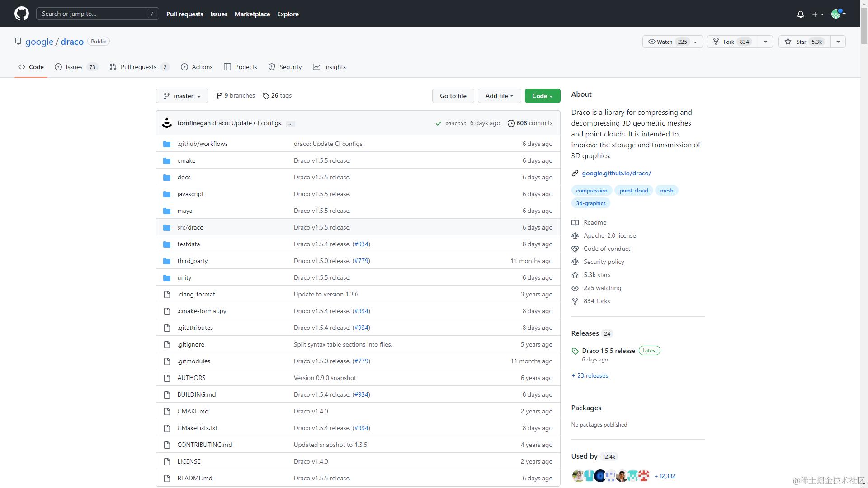Star the draco repository
This screenshot has width=868, height=488.
(x=805, y=42)
